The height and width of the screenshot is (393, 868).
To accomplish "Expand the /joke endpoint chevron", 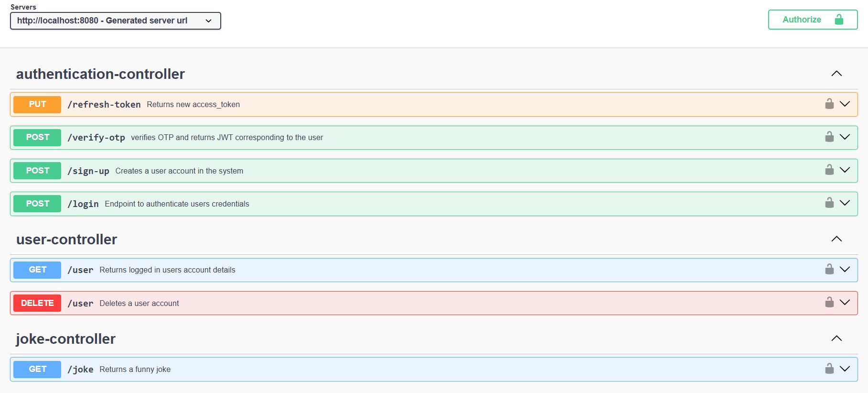I will coord(845,369).
